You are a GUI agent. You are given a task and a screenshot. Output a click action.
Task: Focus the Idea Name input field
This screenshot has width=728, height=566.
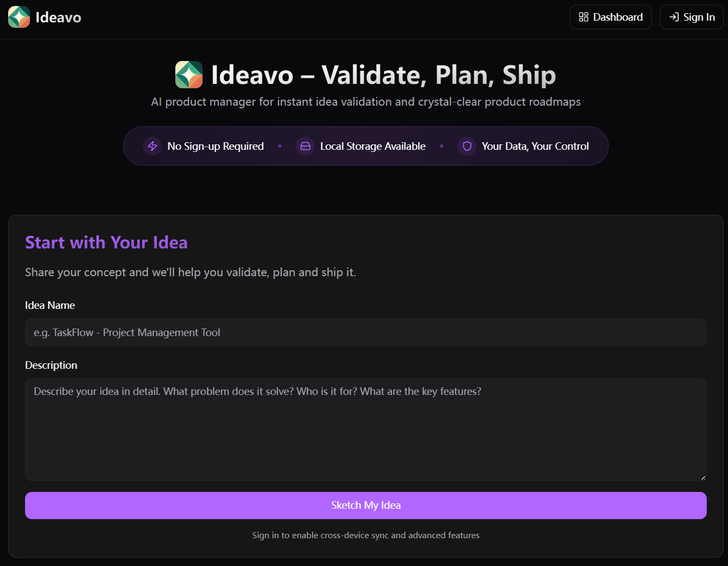click(x=366, y=332)
